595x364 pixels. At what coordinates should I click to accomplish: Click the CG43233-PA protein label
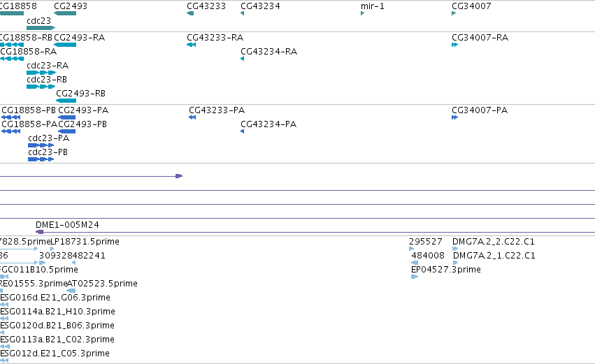point(217,110)
